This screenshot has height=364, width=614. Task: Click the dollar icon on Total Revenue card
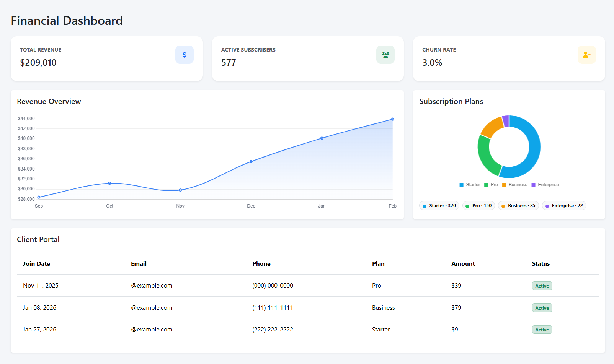click(185, 55)
